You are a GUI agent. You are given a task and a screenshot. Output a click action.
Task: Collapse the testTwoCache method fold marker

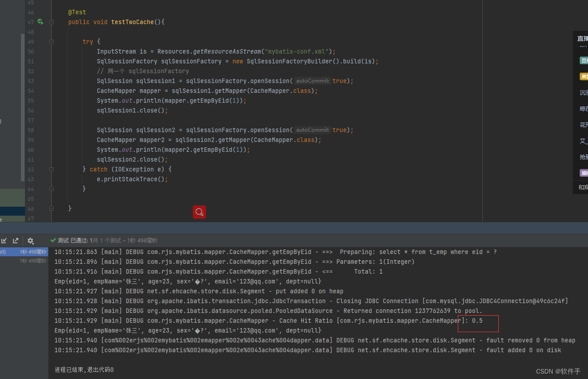coord(51,22)
